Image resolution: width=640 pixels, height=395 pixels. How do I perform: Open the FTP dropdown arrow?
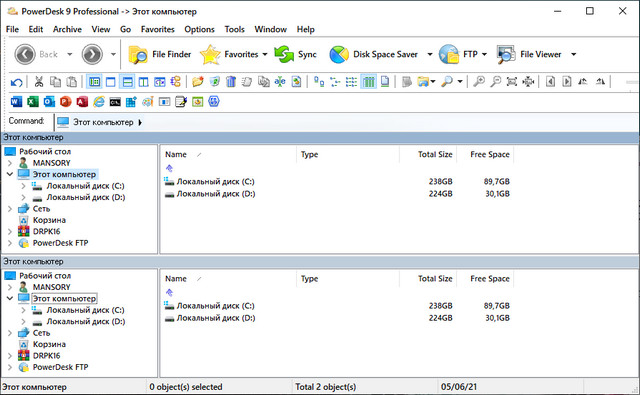(484, 54)
